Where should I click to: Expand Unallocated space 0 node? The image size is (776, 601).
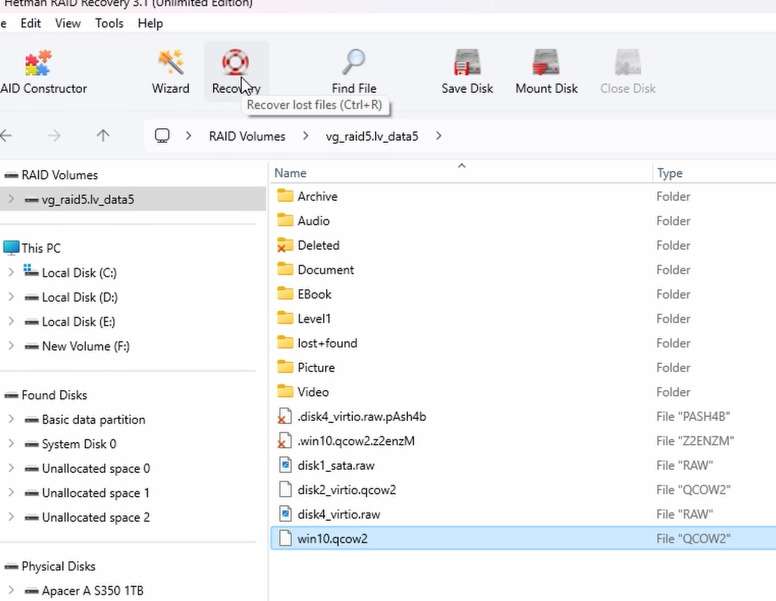coord(11,468)
